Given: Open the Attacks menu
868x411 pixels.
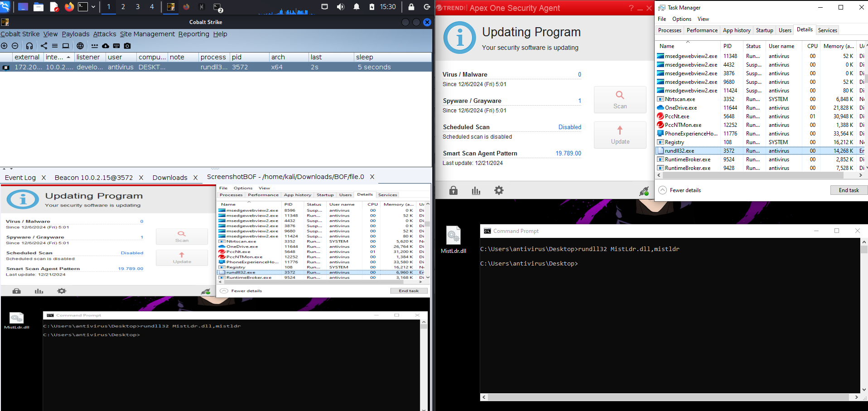Looking at the screenshot, I should coord(105,34).
